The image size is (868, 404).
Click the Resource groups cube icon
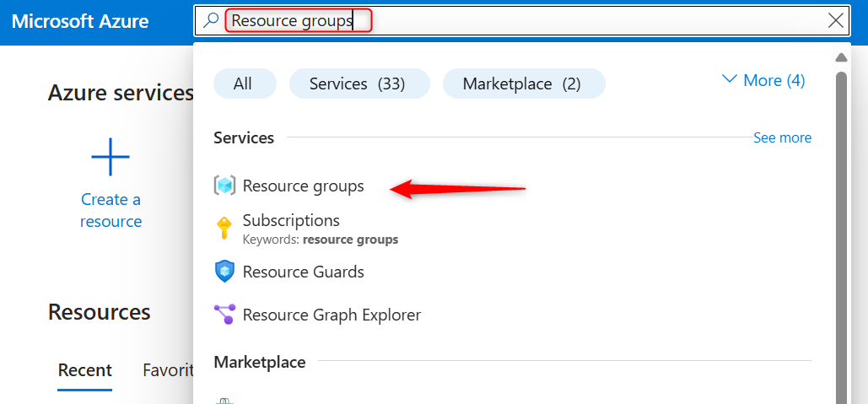[x=224, y=186]
